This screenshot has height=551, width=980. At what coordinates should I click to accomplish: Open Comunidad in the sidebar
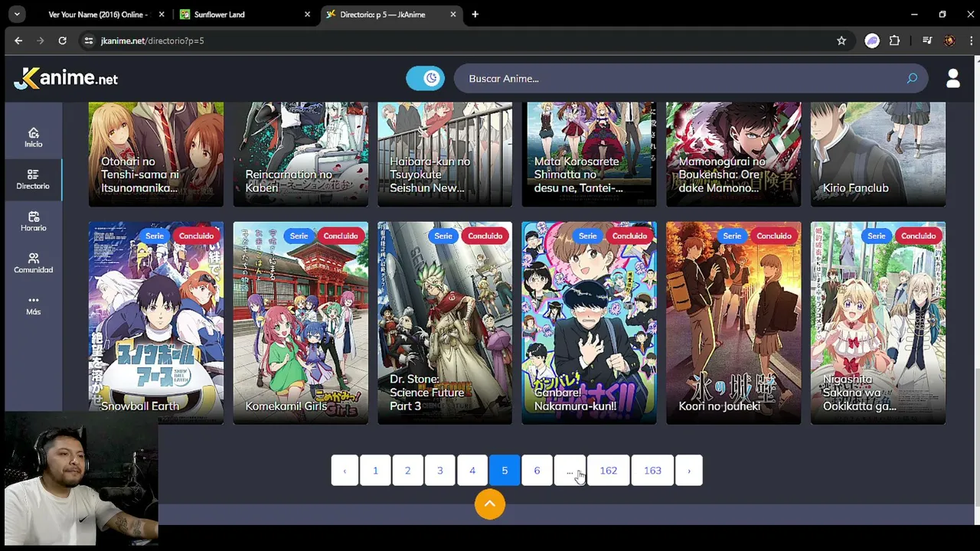coord(33,262)
